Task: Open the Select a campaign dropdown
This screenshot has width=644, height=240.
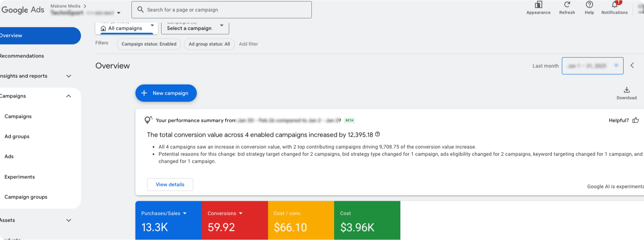Action: click(195, 28)
